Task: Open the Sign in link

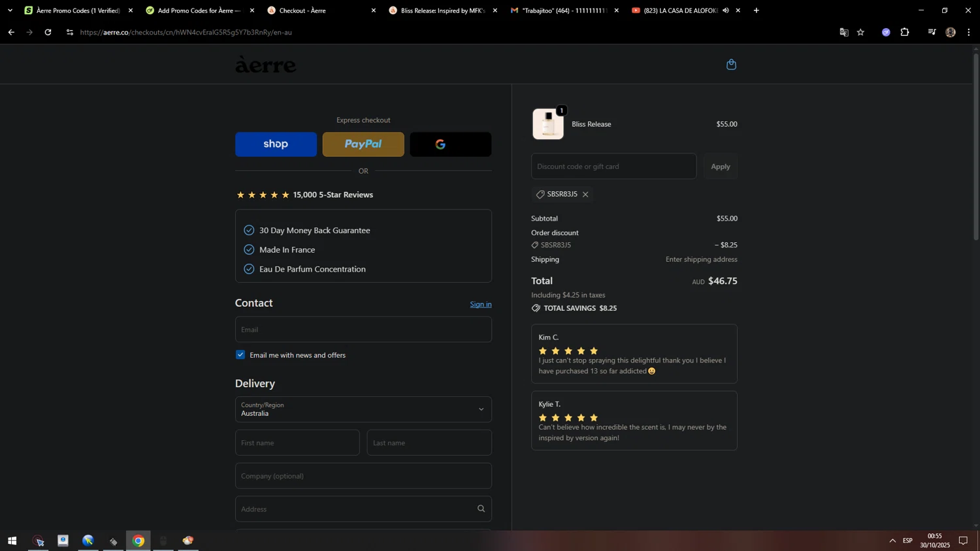Action: tap(481, 304)
